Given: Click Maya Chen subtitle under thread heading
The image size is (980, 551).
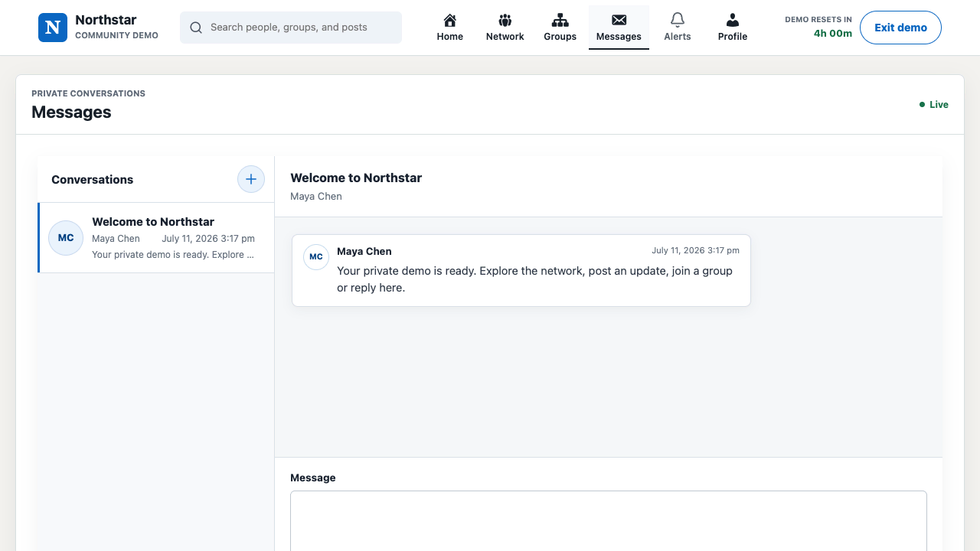Looking at the screenshot, I should click(316, 197).
